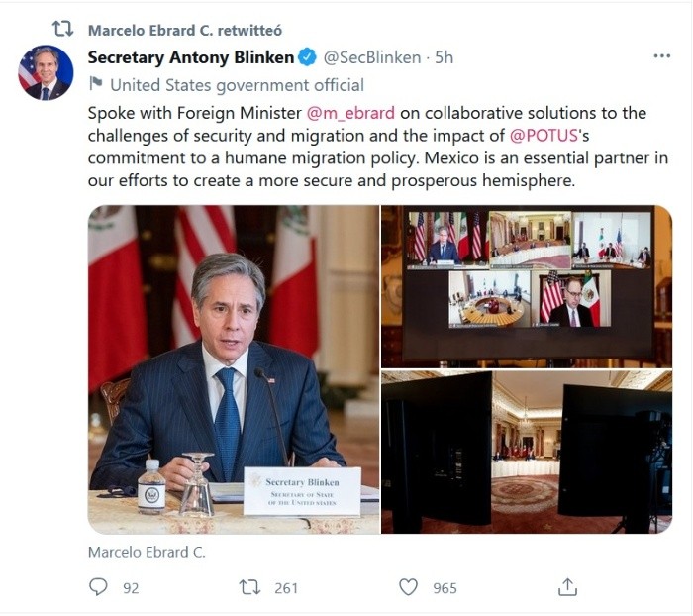The height and width of the screenshot is (616, 693).
Task: Click the retweeted indicator icon at top
Action: pos(62,29)
